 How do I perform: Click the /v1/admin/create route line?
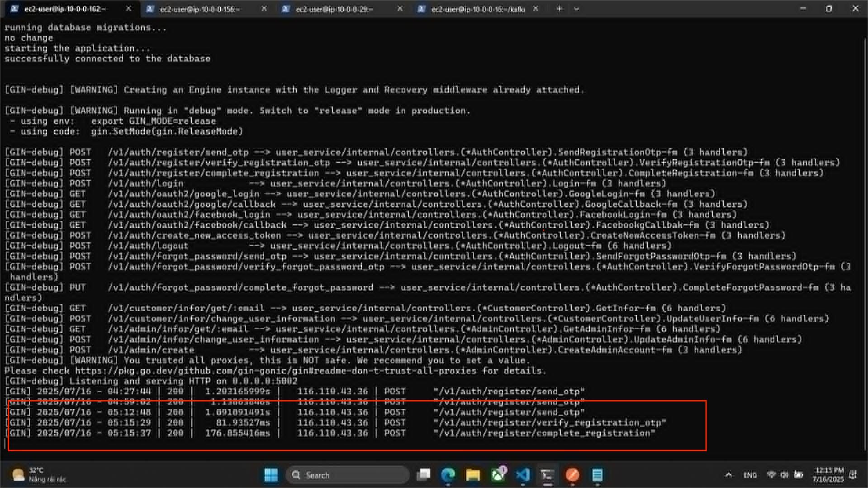[x=374, y=350]
